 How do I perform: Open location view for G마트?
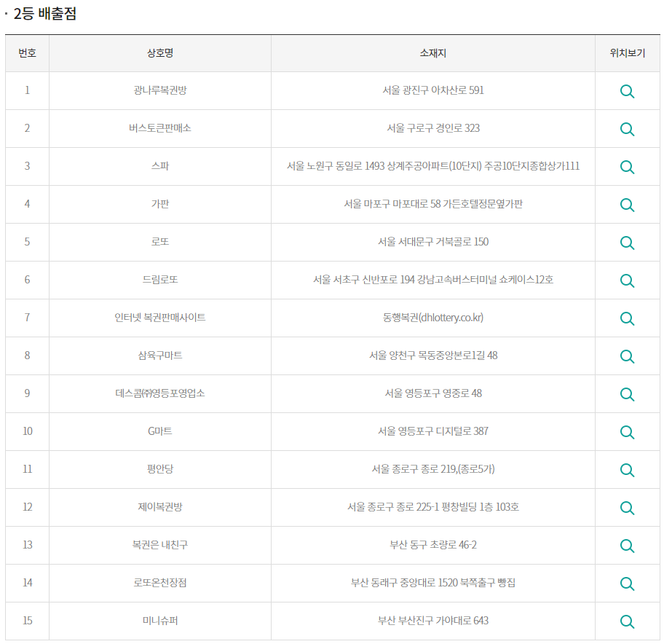(x=627, y=432)
